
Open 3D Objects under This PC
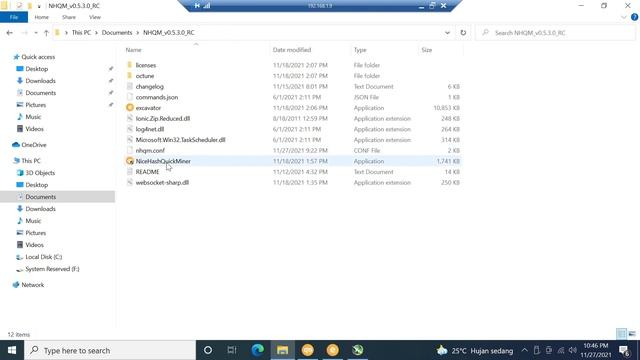pos(40,173)
